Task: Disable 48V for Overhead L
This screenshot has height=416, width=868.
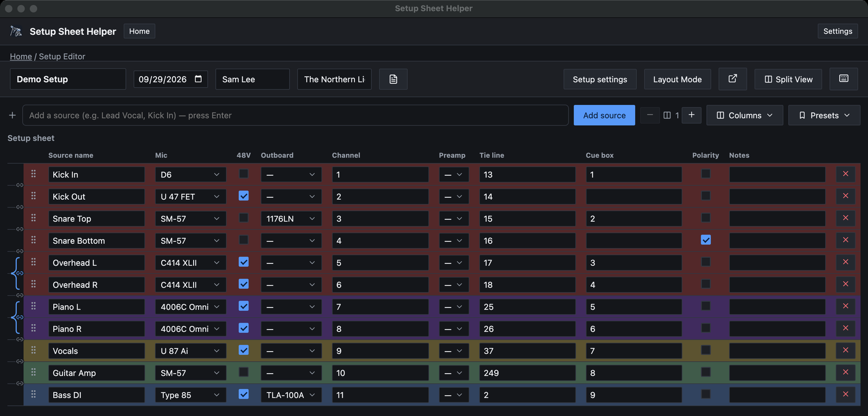Action: tap(244, 262)
